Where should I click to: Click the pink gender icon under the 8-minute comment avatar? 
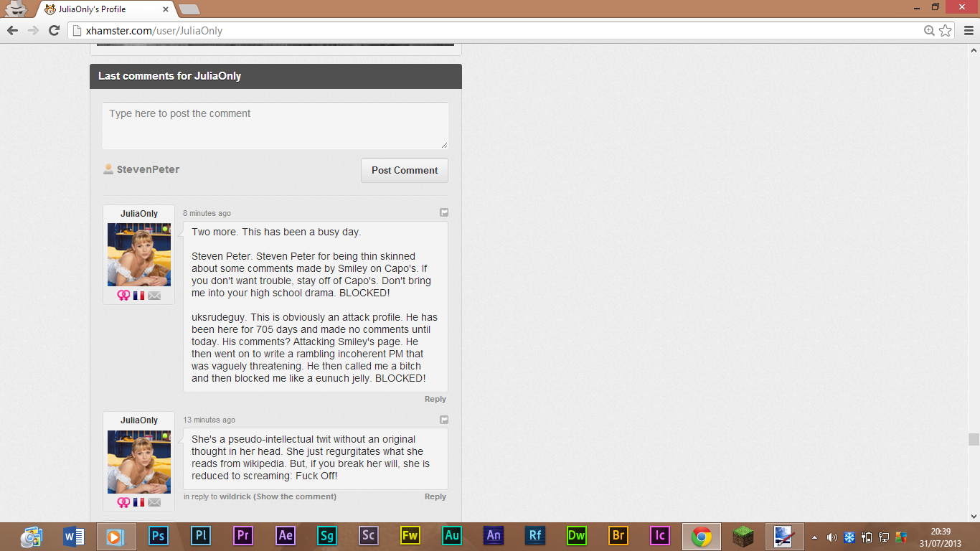click(123, 296)
